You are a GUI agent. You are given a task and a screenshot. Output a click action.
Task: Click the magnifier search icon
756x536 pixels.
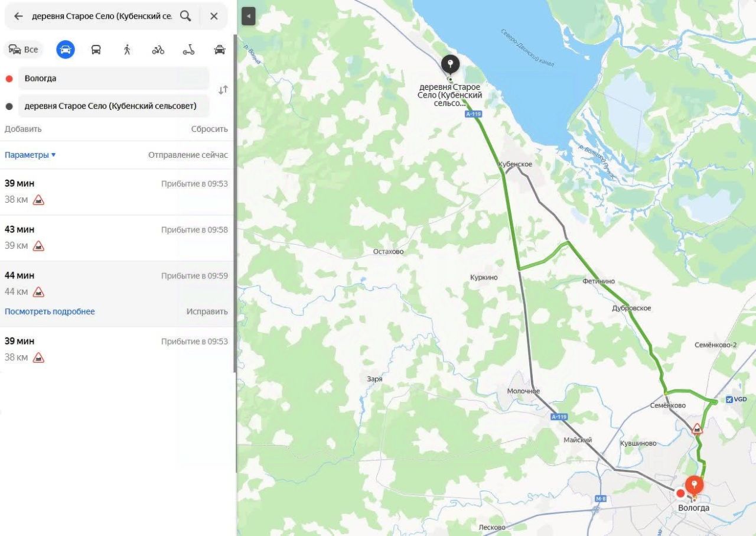(185, 16)
